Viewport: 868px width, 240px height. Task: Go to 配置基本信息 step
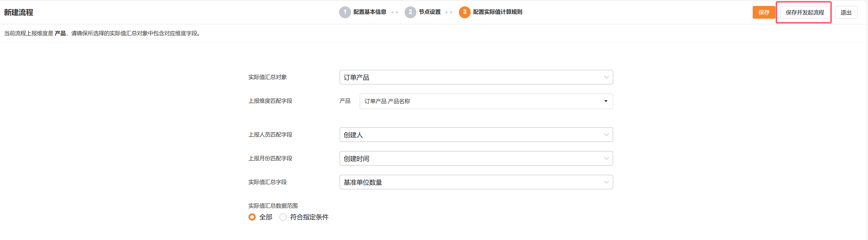click(x=370, y=12)
